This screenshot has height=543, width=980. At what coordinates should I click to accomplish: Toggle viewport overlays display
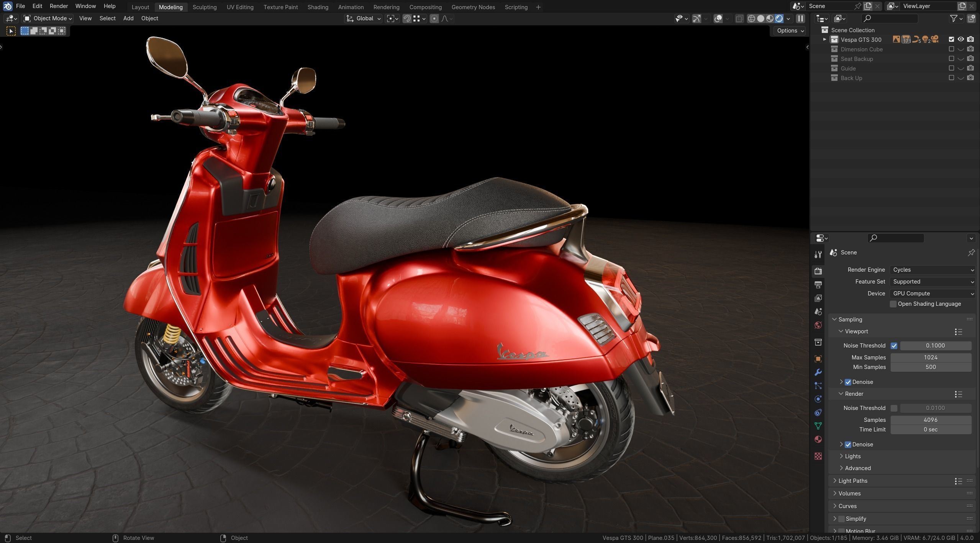tap(718, 18)
